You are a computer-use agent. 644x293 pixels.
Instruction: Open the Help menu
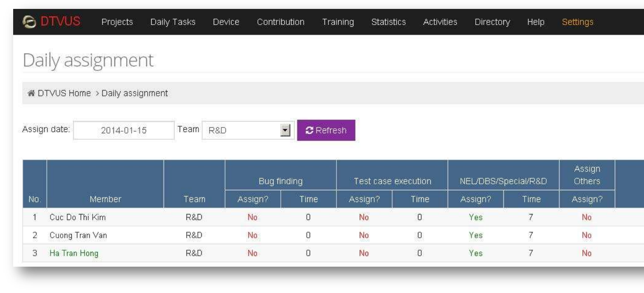(536, 22)
